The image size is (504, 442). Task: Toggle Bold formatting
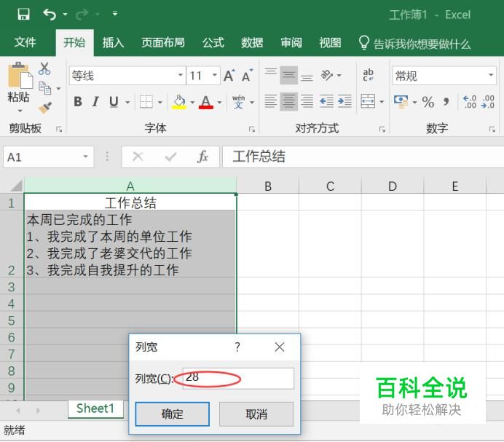coord(78,101)
